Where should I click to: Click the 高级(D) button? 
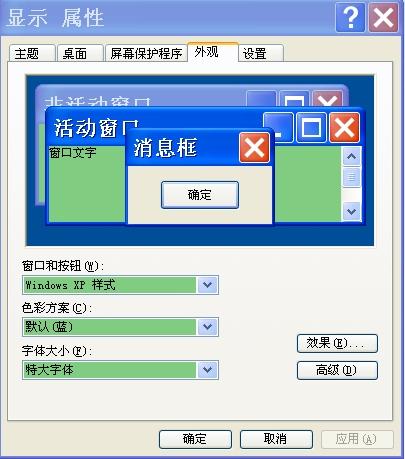[x=337, y=370]
